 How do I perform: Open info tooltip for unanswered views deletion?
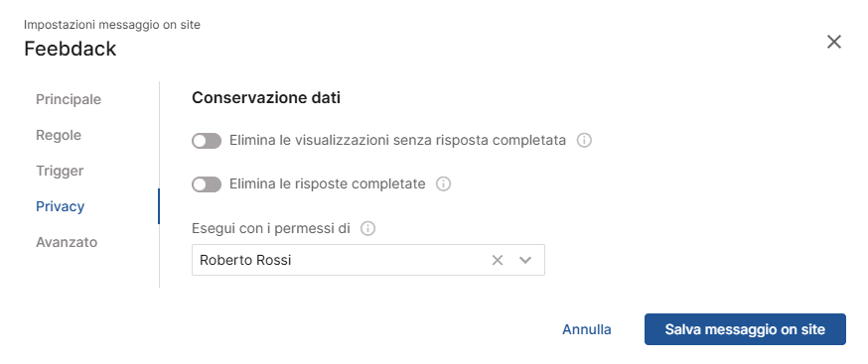click(x=584, y=141)
